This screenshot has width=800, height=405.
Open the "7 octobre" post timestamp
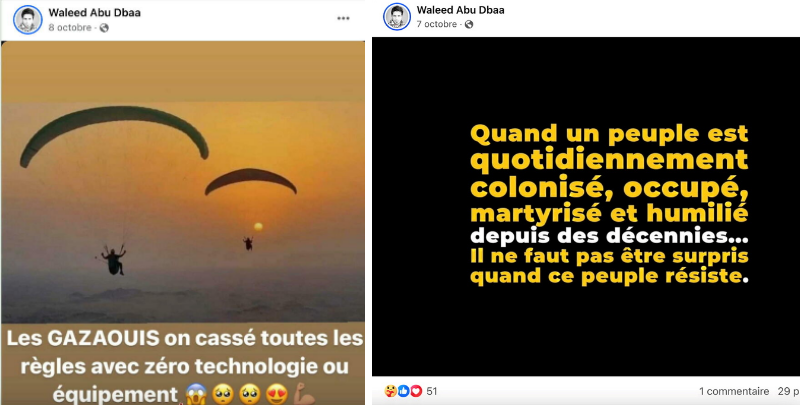(437, 24)
